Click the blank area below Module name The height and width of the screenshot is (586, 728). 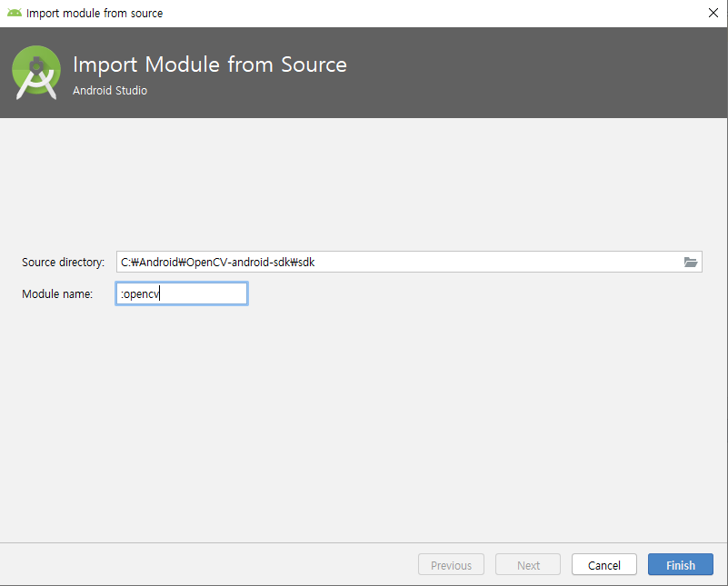pos(364,418)
